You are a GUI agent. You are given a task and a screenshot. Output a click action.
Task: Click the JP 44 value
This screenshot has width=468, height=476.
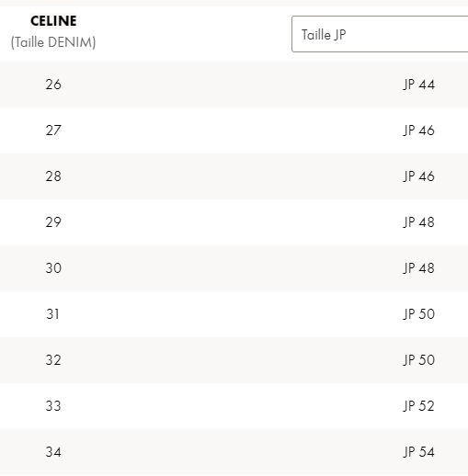[419, 85]
